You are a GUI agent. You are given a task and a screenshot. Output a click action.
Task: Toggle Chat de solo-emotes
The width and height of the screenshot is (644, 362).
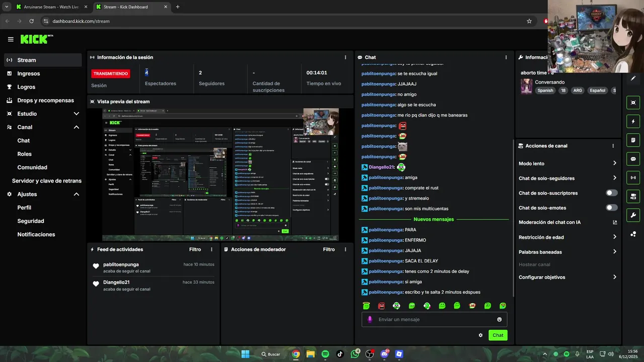[x=612, y=208]
